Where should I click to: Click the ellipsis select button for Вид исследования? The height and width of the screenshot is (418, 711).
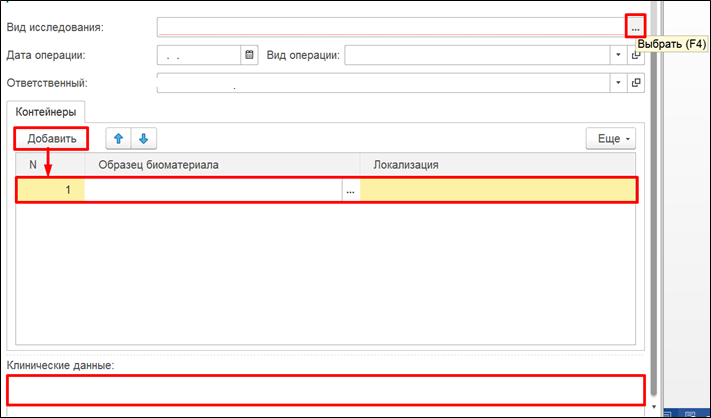click(x=635, y=28)
